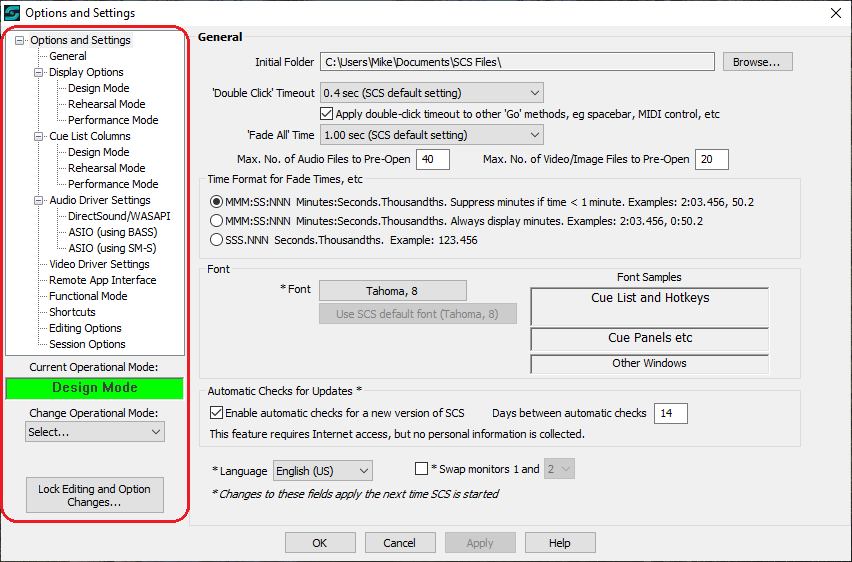Image resolution: width=852 pixels, height=562 pixels.
Task: Select Display Options in the tree
Action: coord(86,72)
